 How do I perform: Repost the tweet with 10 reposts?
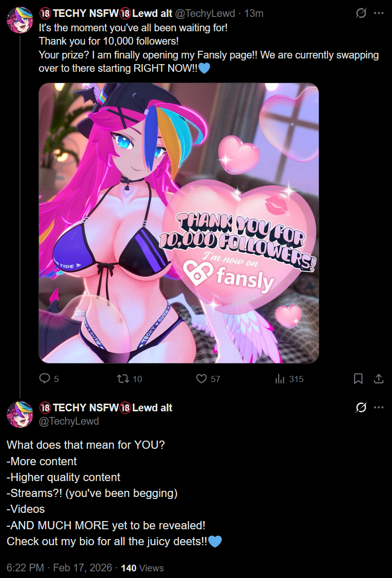point(122,378)
